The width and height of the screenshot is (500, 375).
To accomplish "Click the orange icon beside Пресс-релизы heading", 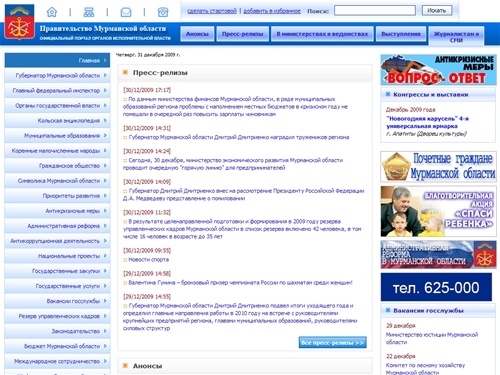I will (x=125, y=72).
